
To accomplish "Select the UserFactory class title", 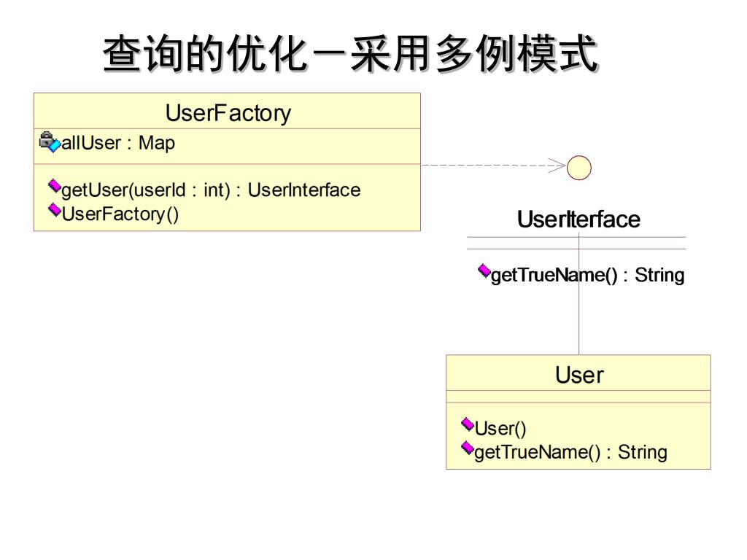I will click(228, 113).
